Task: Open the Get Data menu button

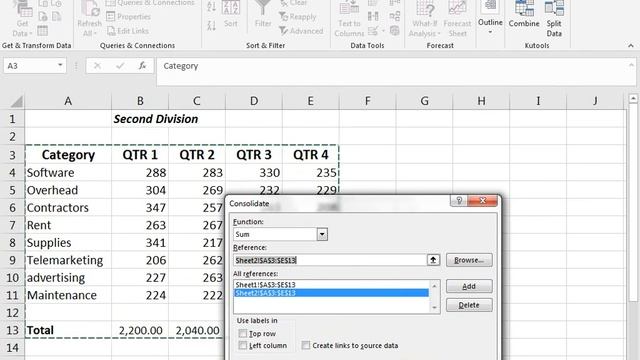Action: [22, 19]
